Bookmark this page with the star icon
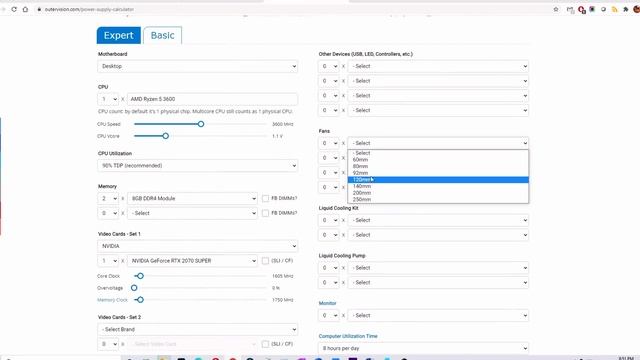The image size is (640, 360). (x=556, y=9)
